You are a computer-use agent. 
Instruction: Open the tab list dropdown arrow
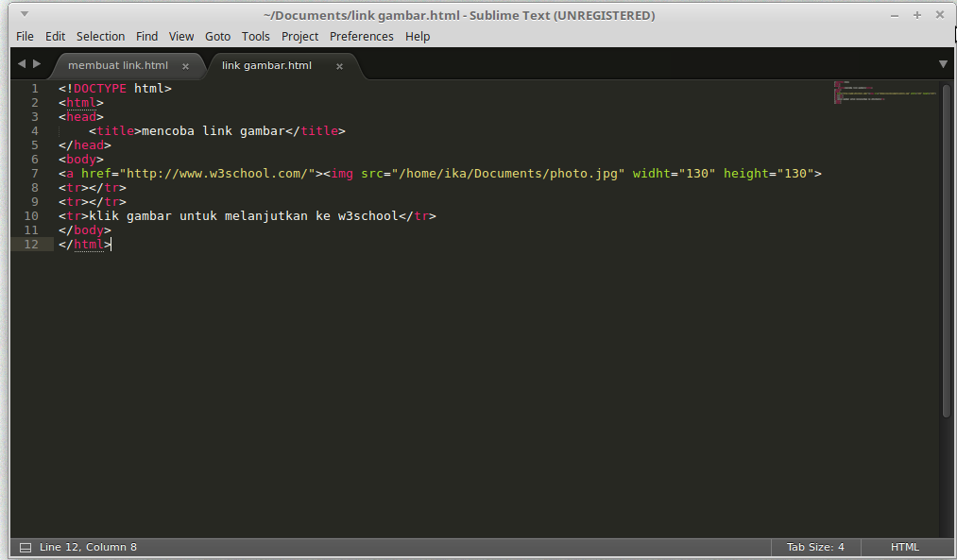coord(943,64)
